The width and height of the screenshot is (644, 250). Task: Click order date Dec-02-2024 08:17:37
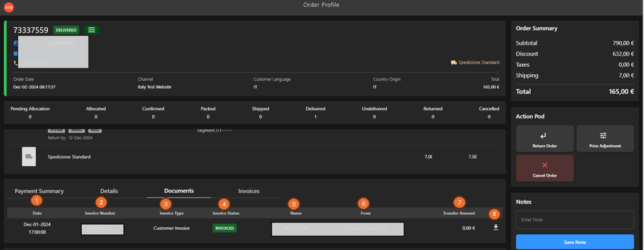35,87
